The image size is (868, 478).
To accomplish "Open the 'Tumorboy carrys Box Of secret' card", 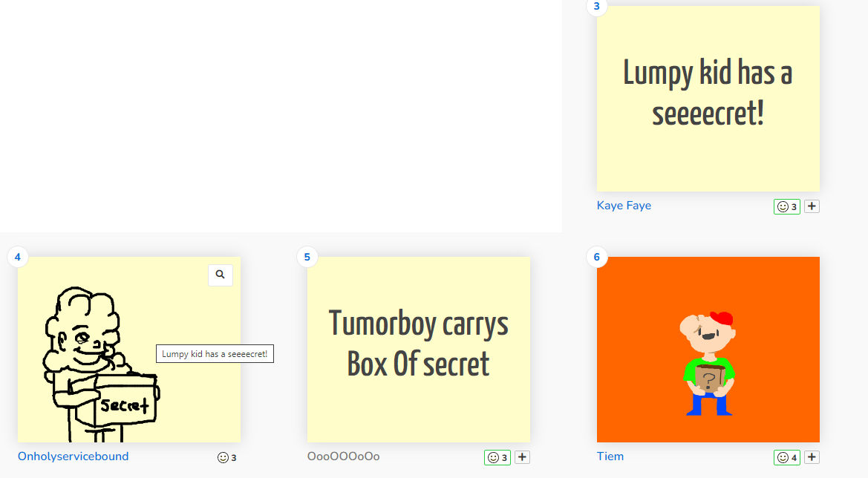I will 419,350.
